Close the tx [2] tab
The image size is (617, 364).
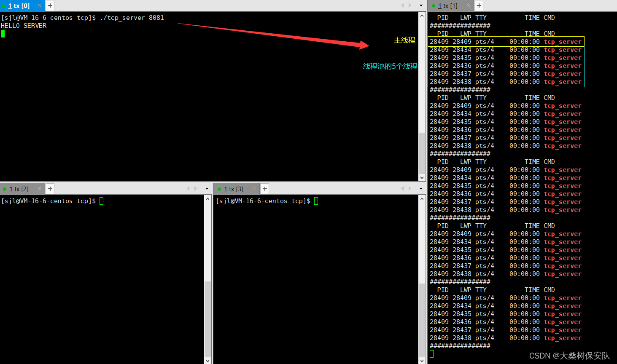click(39, 189)
